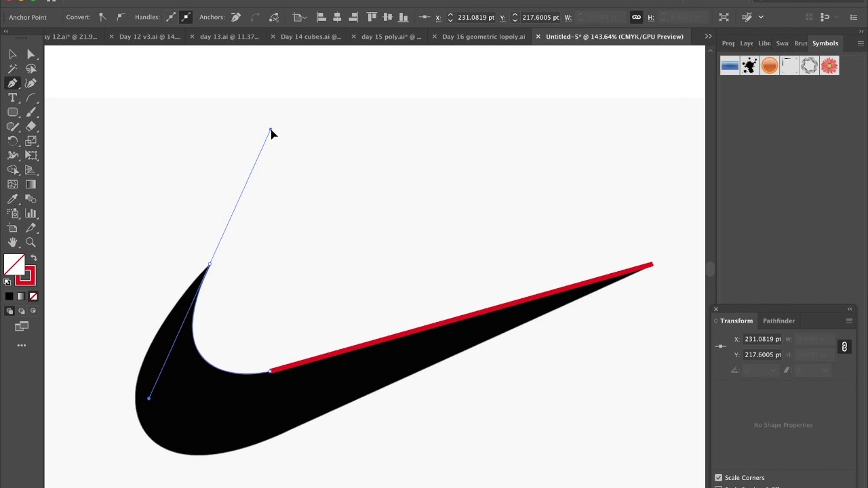Select the Rectangle tool
868x488 pixels.
(13, 112)
